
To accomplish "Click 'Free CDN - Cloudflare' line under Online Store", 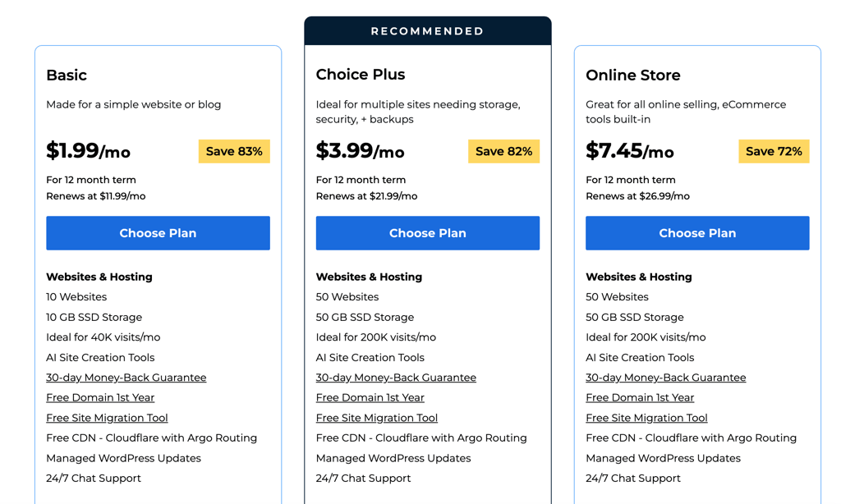I will coord(691,438).
